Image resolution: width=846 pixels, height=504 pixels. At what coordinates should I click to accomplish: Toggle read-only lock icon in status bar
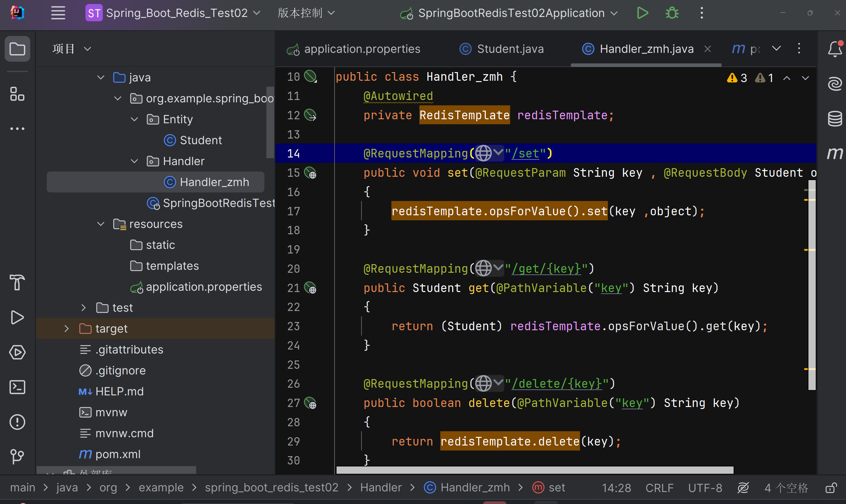(x=831, y=488)
